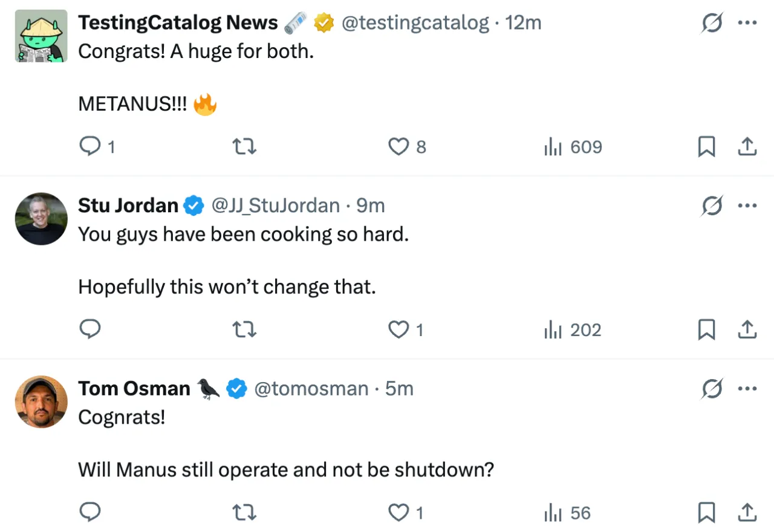View analytics showing 56 views
The width and height of the screenshot is (774, 532).
[x=567, y=513]
